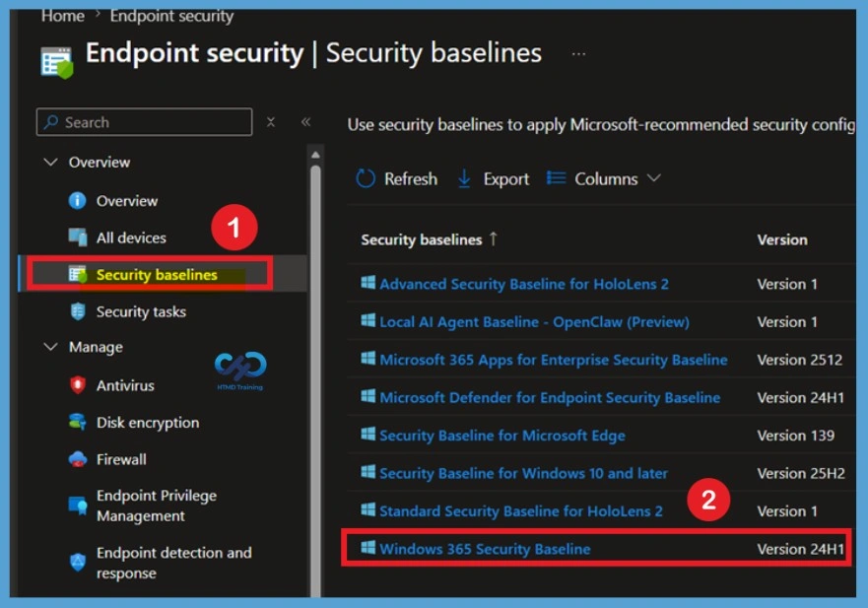Click Windows icon of Microsoft 365 Apps baseline
This screenshot has height=608, width=868.
click(368, 359)
